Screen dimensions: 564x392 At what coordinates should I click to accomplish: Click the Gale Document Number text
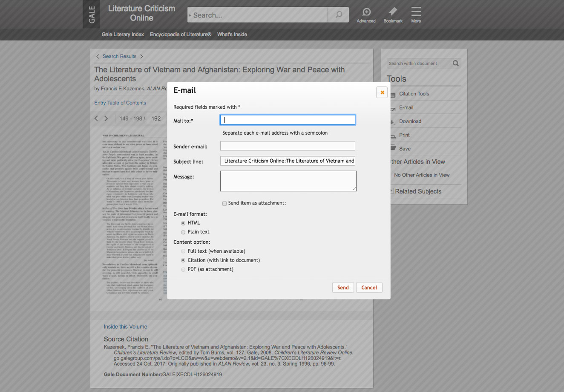163,375
